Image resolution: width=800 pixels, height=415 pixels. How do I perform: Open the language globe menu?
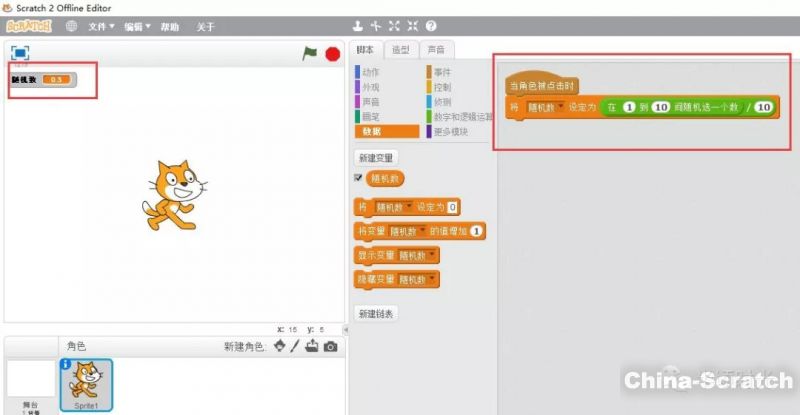click(71, 26)
